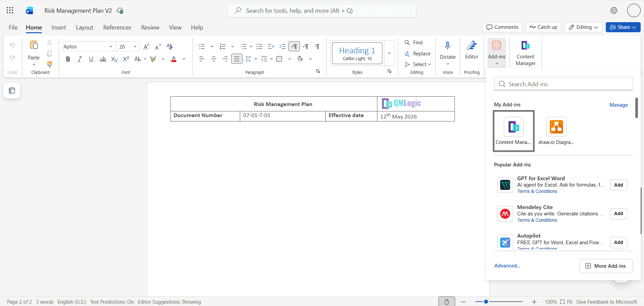Toggle Underline formatting
644x306 pixels.
(91, 59)
